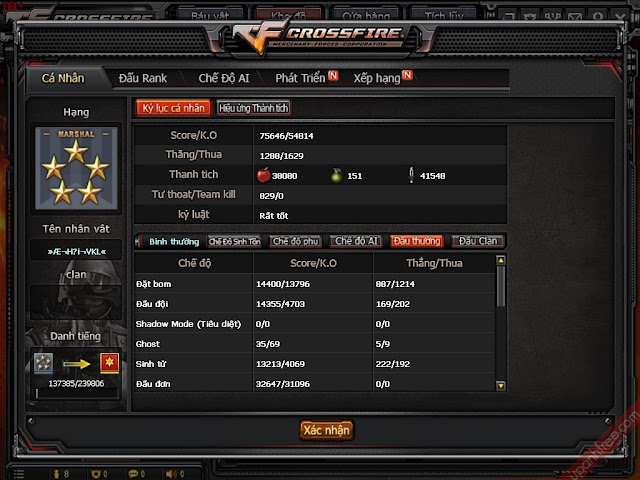
Task: Toggle the Hiệu ứng Thành tích sub-tab
Action: coord(253,108)
